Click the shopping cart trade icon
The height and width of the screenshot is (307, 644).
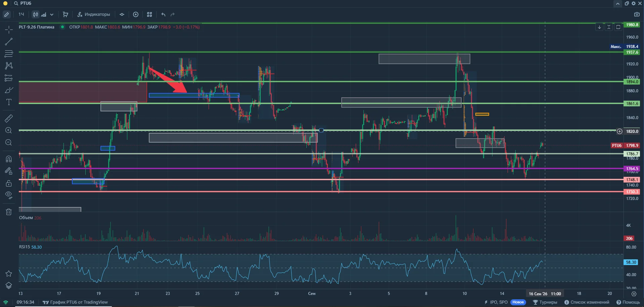66,14
